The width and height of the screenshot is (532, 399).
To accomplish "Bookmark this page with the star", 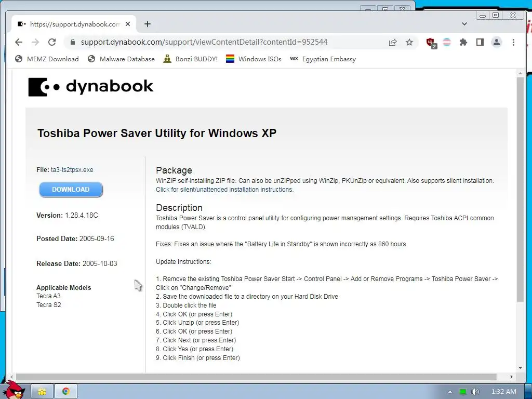I will tap(409, 42).
